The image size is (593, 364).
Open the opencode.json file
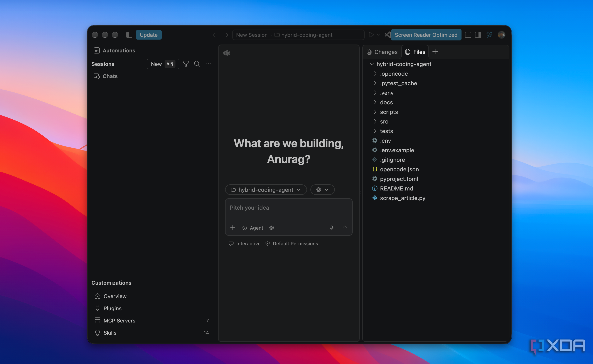coord(399,169)
